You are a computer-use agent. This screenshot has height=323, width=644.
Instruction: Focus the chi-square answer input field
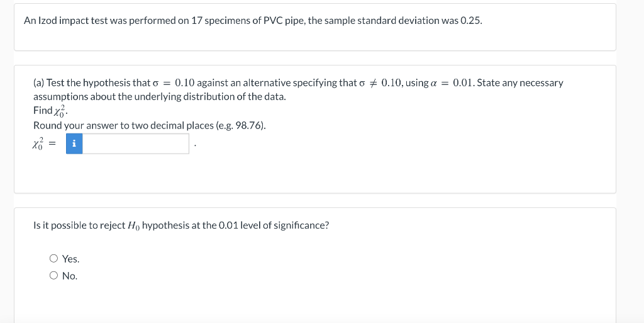click(136, 144)
